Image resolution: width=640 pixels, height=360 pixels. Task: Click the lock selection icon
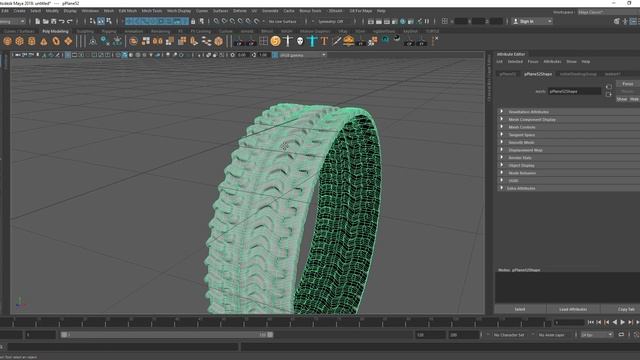pos(193,21)
